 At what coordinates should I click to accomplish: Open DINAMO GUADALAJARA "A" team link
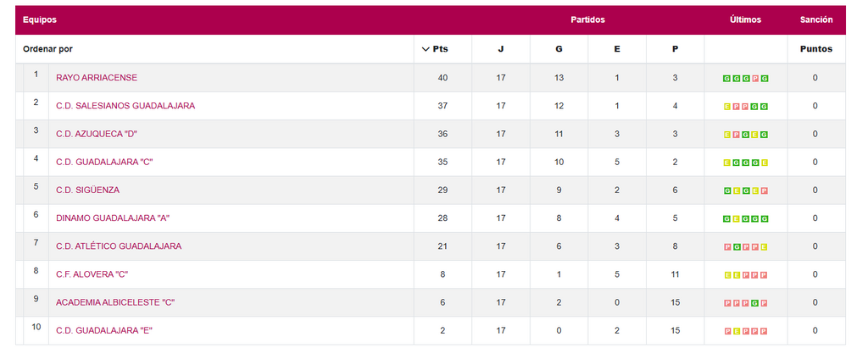(x=113, y=218)
